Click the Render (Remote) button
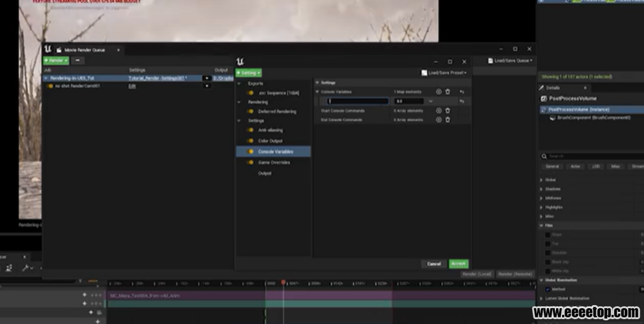The height and width of the screenshot is (324, 644). pos(515,274)
